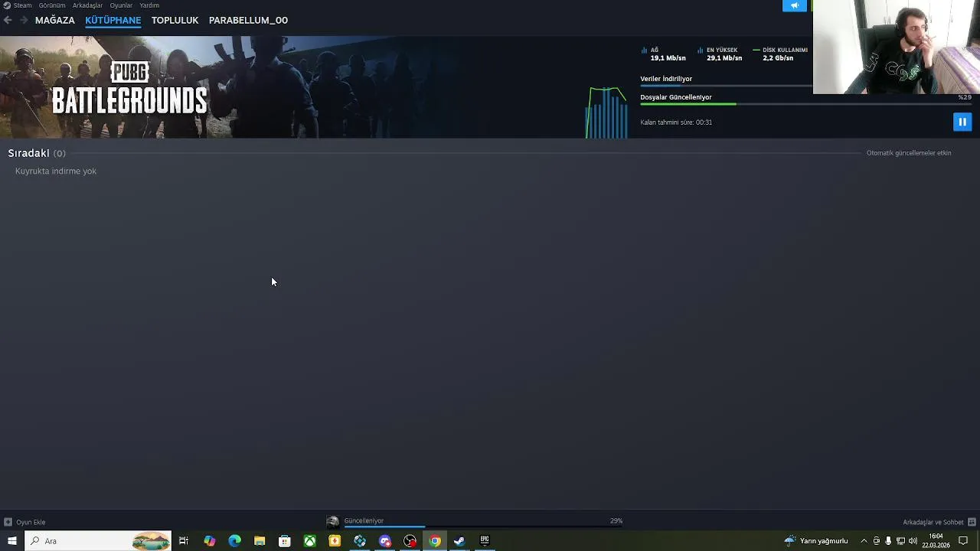
Task: Click the Otomatik güncellemeler etkin link
Action: click(x=909, y=153)
